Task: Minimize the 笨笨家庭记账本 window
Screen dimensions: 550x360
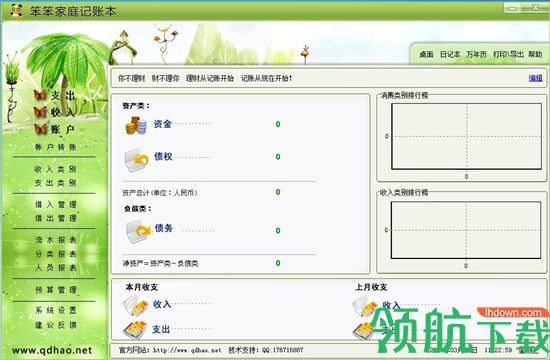Action: [x=512, y=8]
